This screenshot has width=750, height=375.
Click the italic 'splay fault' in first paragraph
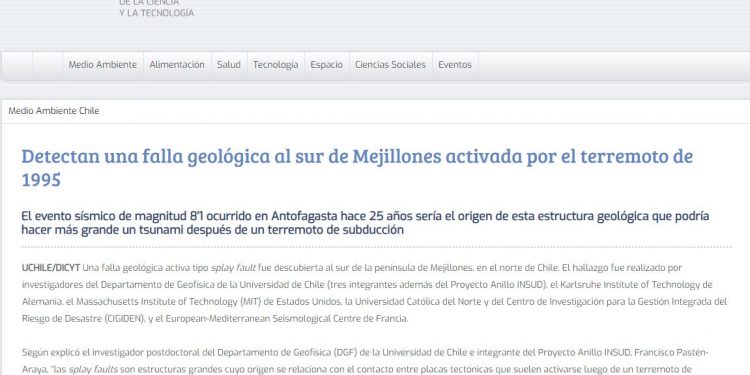[233, 268]
